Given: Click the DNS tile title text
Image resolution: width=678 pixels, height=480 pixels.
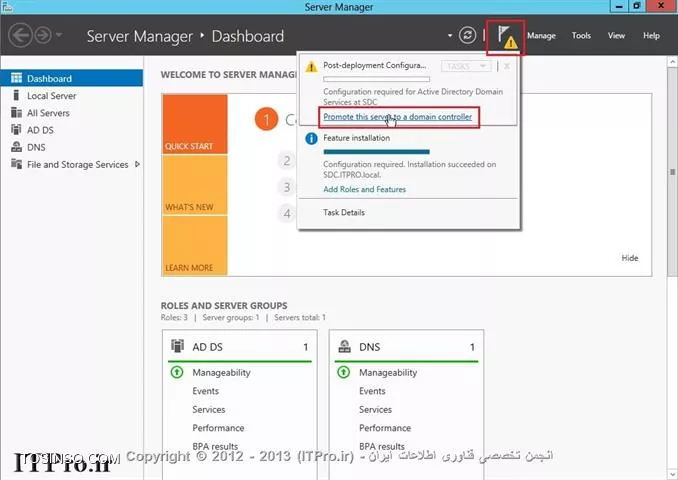Looking at the screenshot, I should pyautogui.click(x=369, y=347).
